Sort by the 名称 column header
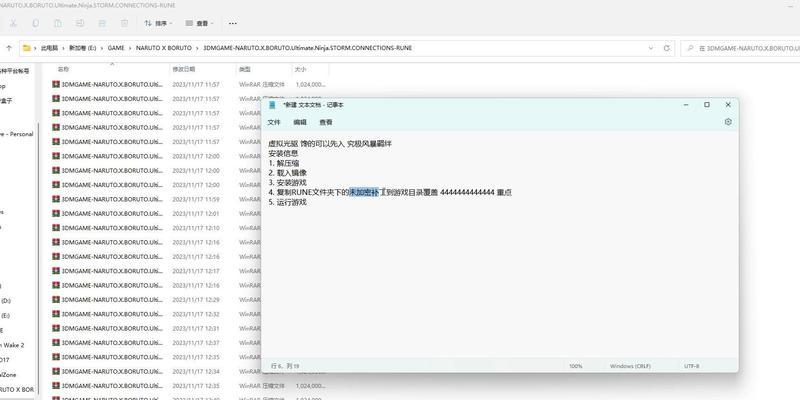 click(x=63, y=69)
